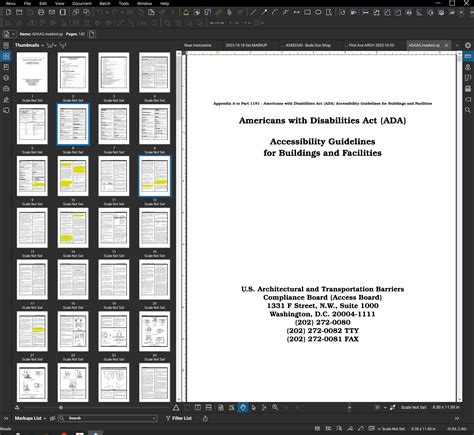Open the Document menu
Screen dimensions: 474x435
click(82, 3)
